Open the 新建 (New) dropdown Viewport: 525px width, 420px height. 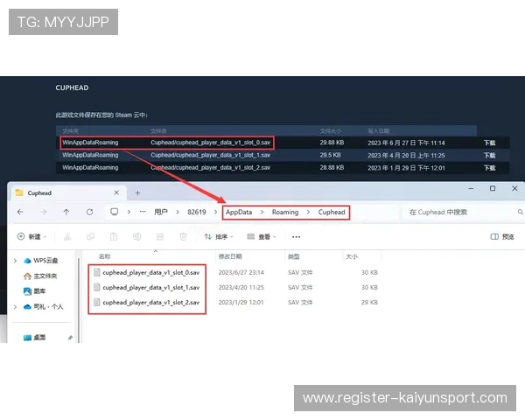(x=31, y=237)
